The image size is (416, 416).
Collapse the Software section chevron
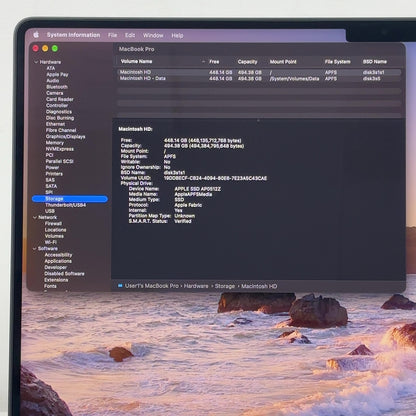click(34, 249)
